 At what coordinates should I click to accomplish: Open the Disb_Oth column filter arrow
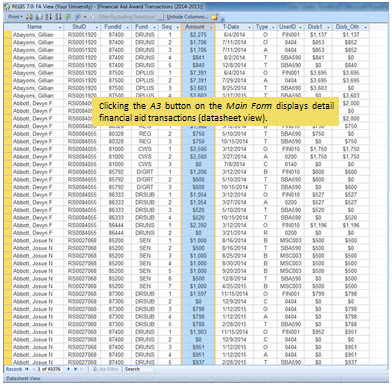click(x=366, y=27)
